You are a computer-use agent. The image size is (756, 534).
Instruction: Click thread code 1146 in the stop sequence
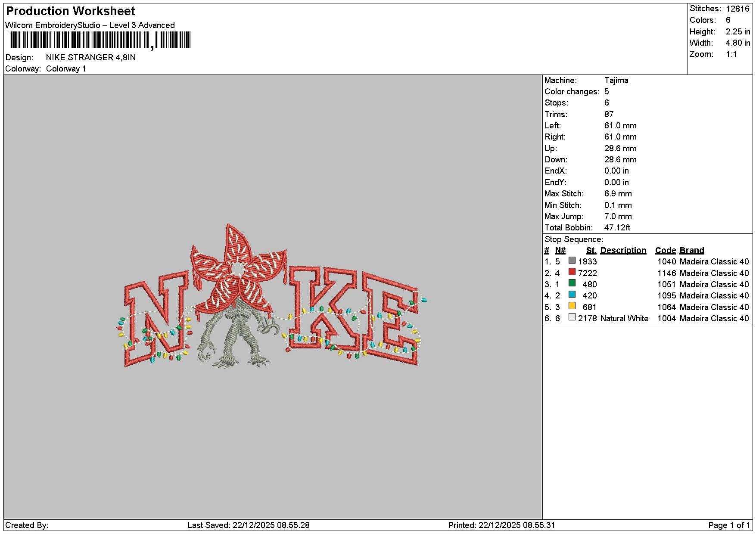click(x=667, y=273)
